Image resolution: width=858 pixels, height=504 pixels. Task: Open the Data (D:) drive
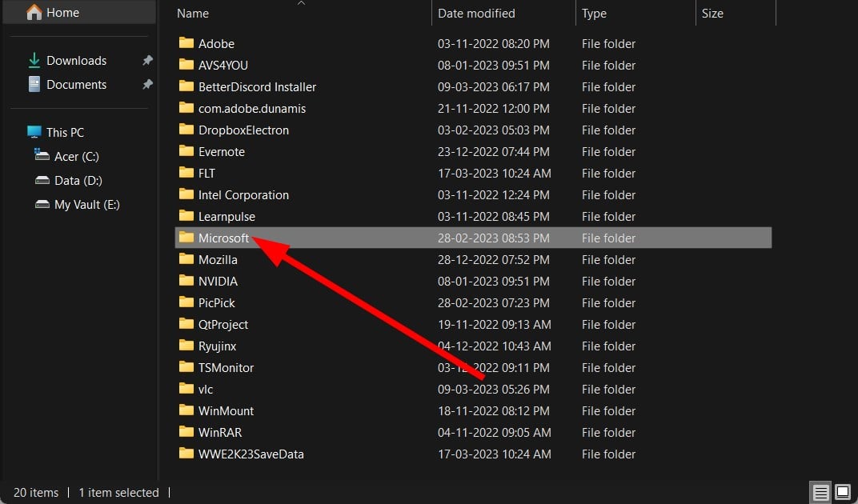[78, 181]
